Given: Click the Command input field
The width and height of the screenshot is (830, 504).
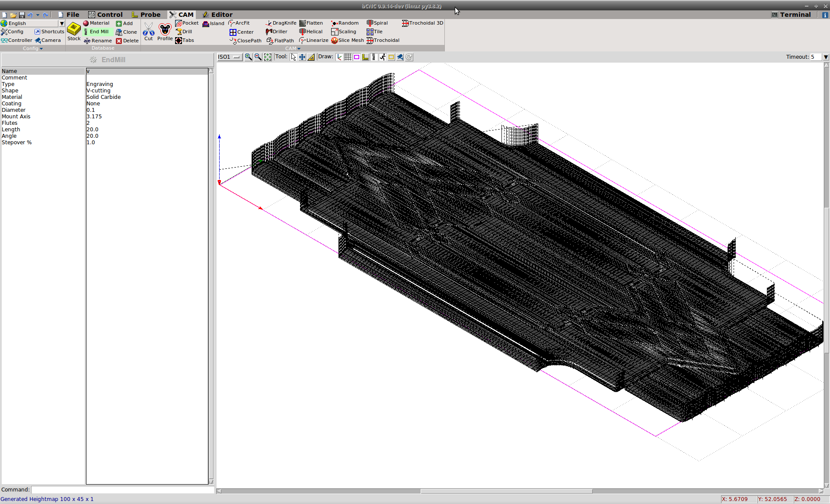Looking at the screenshot, I should 123,489.
